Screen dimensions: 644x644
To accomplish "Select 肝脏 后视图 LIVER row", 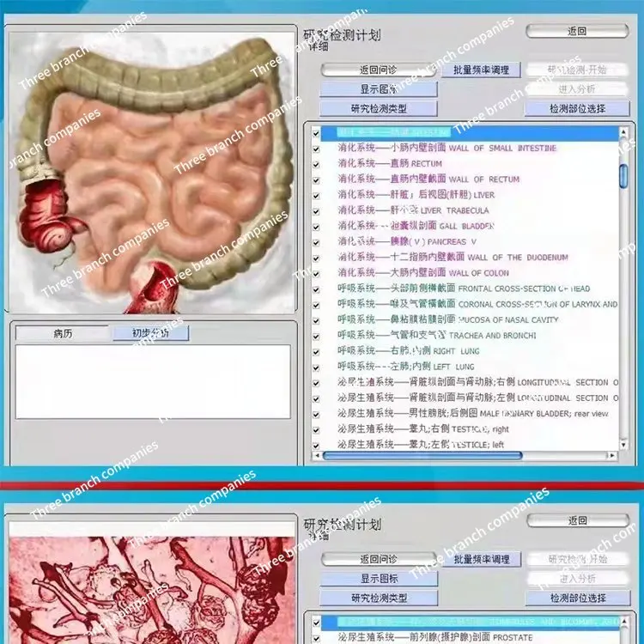I will click(x=416, y=195).
